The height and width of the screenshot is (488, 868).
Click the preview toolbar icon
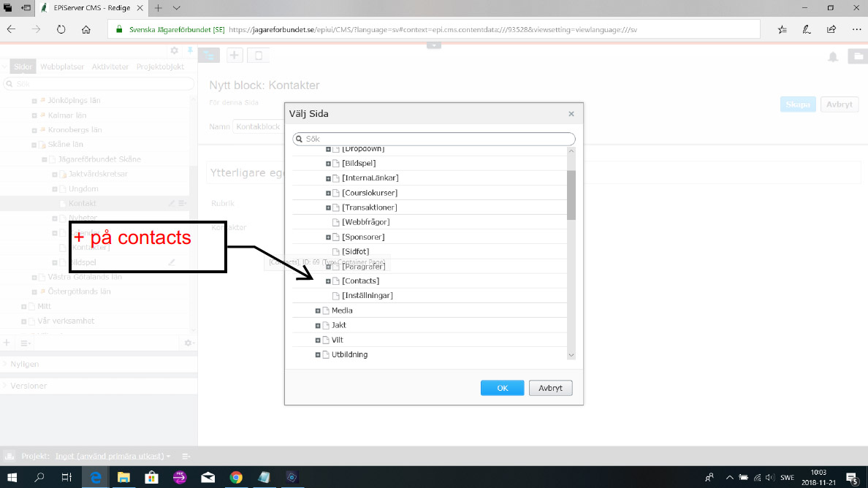(x=258, y=56)
